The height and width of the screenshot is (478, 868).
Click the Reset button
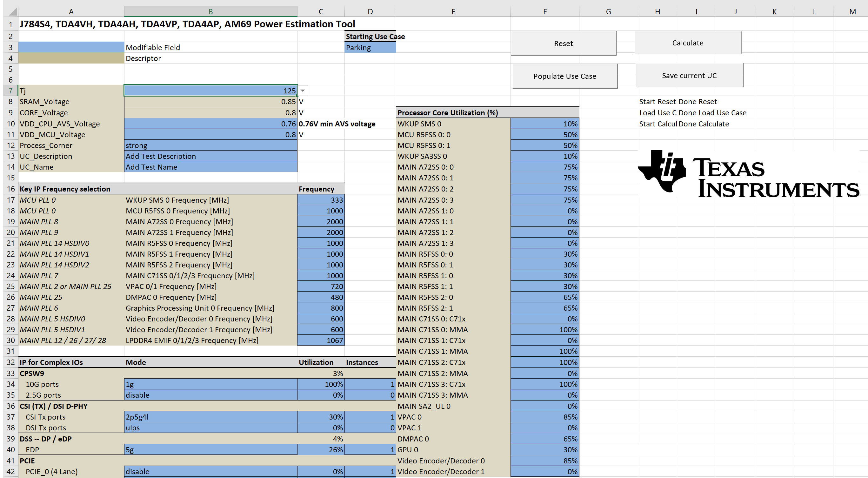[x=564, y=44]
